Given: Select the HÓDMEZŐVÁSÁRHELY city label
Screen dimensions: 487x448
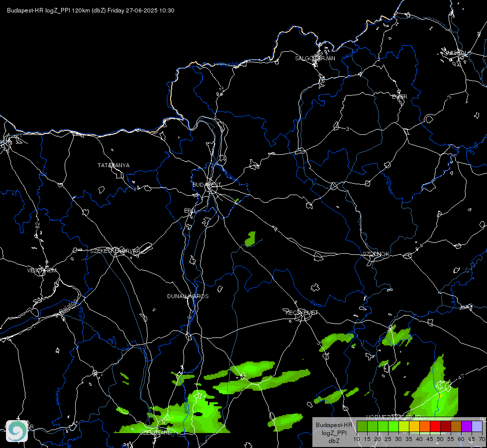Looking at the screenshot, I should click(396, 417).
